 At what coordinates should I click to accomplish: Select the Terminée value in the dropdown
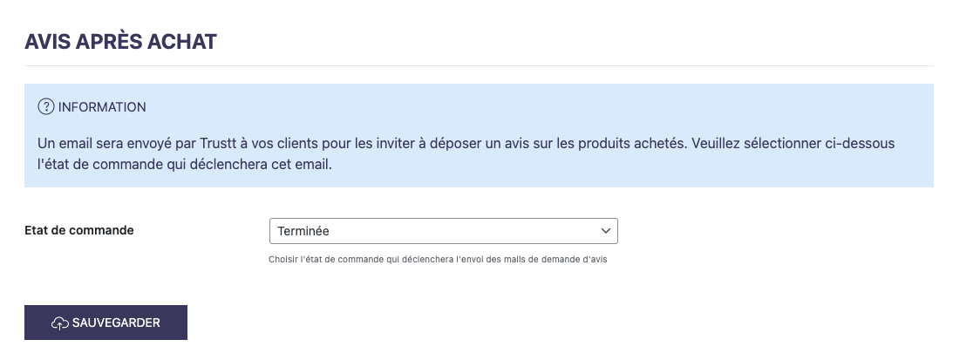click(x=303, y=231)
